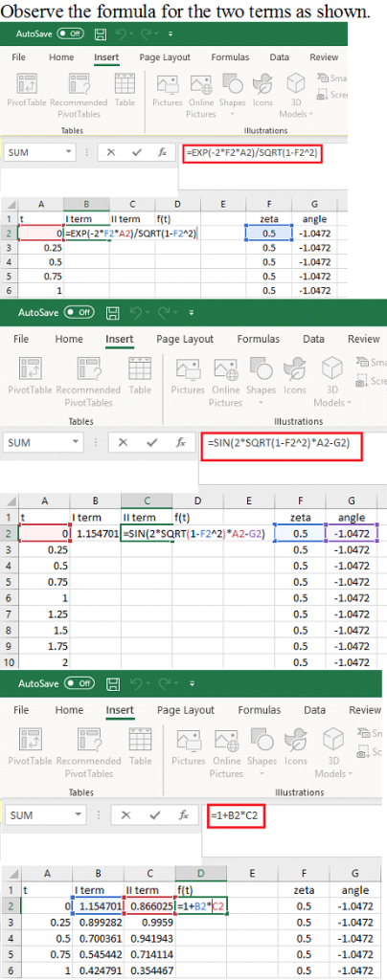Open Shapes gallery in the SIN formula window

[261, 380]
